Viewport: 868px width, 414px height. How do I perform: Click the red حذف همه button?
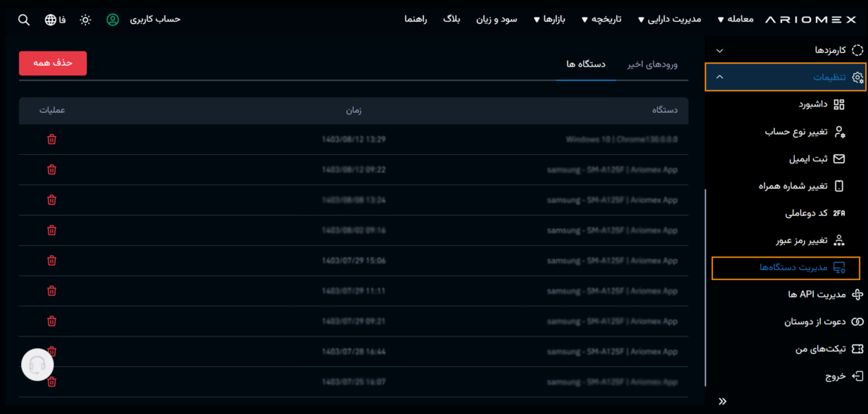coord(53,63)
